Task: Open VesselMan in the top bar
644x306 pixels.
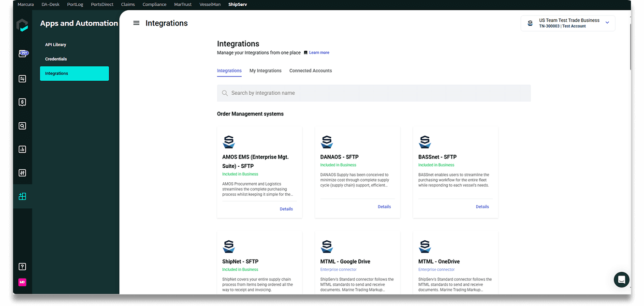Action: 210,4
